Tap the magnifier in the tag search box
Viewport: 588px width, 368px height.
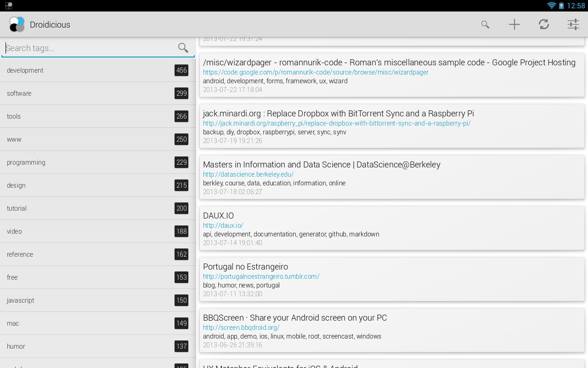click(183, 48)
